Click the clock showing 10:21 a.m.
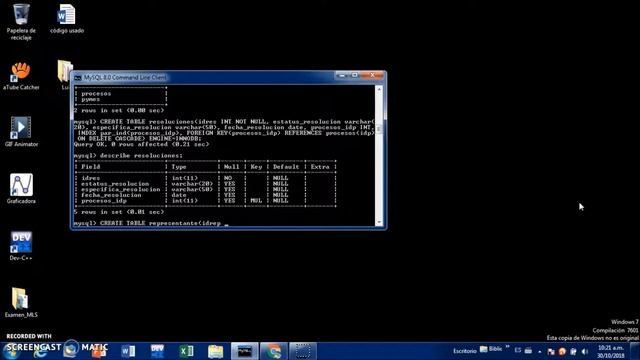The image size is (640, 360). coord(611,351)
